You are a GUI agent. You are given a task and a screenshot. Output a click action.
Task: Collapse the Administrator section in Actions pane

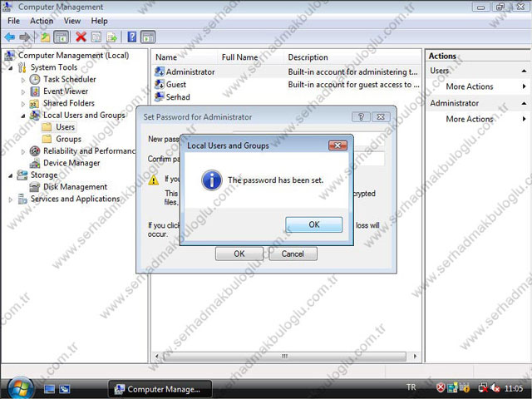coord(524,103)
